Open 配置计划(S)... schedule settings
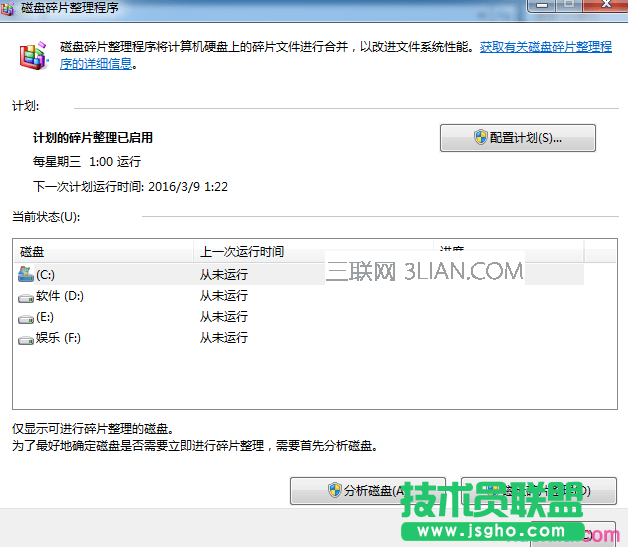 coord(517,138)
